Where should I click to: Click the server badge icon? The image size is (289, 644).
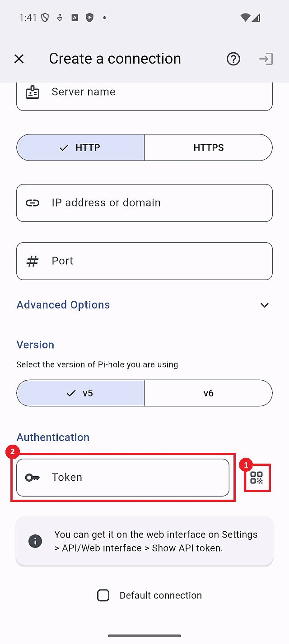[32, 92]
